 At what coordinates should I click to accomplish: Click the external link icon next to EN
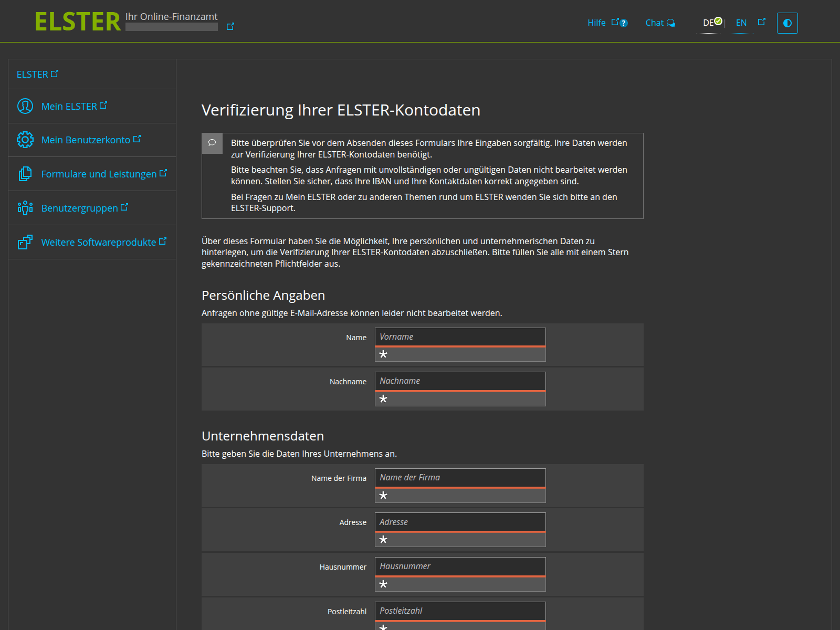[762, 22]
